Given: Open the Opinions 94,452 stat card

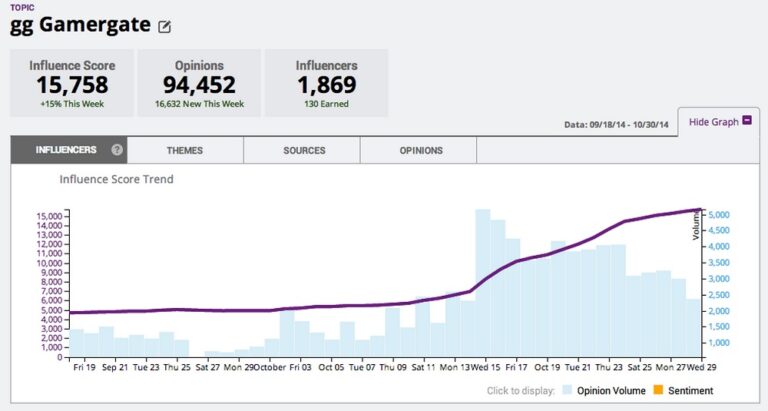Looking at the screenshot, I should tap(199, 83).
